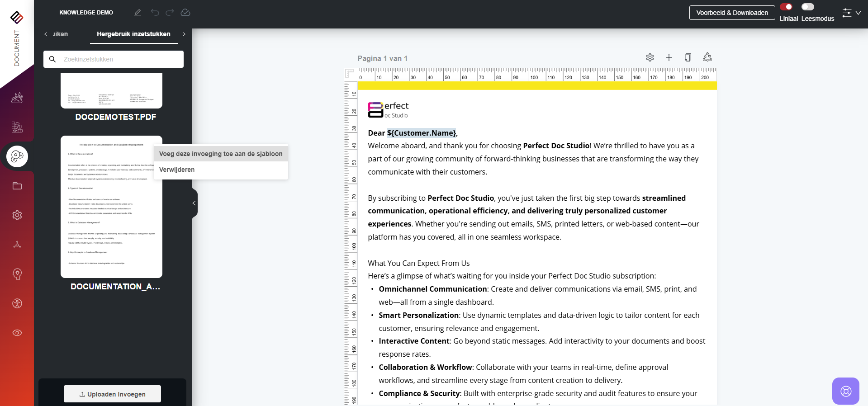Click Voorbeeld & Downloaden button
The image size is (868, 406).
click(732, 13)
